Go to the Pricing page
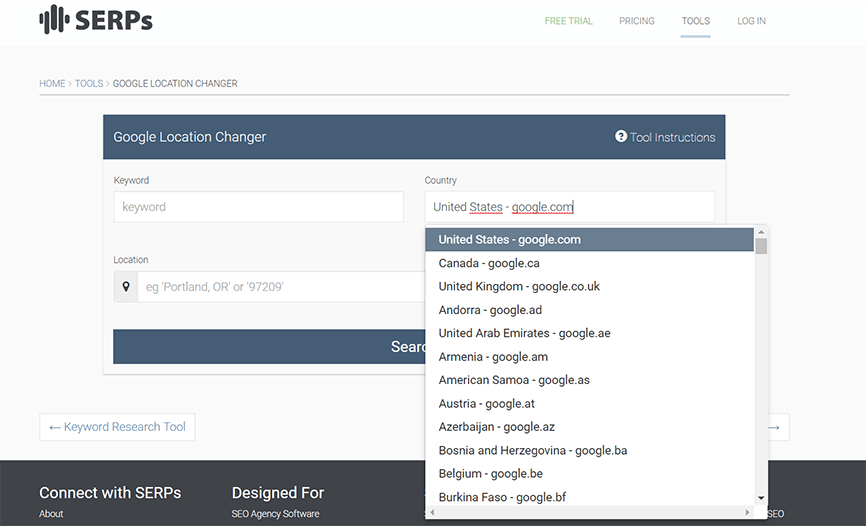The image size is (866, 526). pos(637,21)
